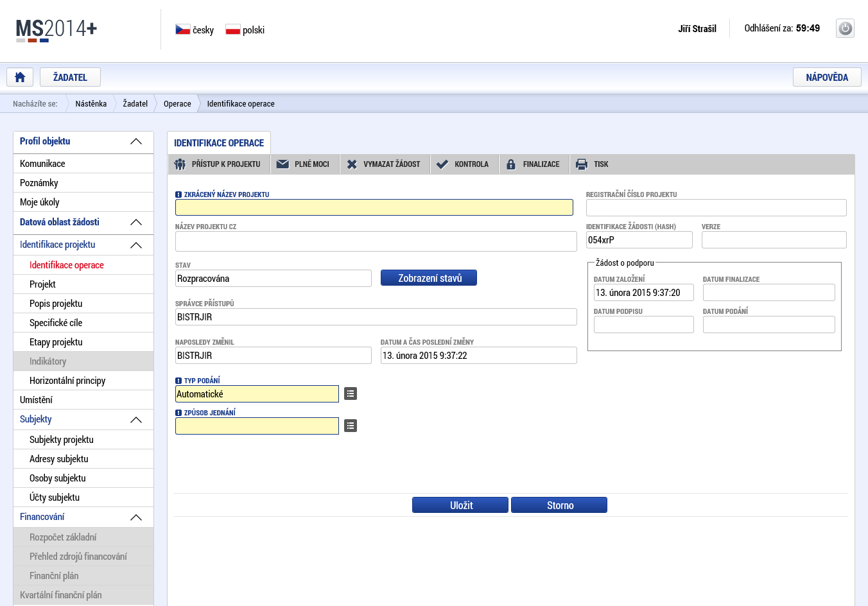Click Identifikace operace breadcrumb text
Image resolution: width=868 pixels, height=606 pixels.
[241, 103]
